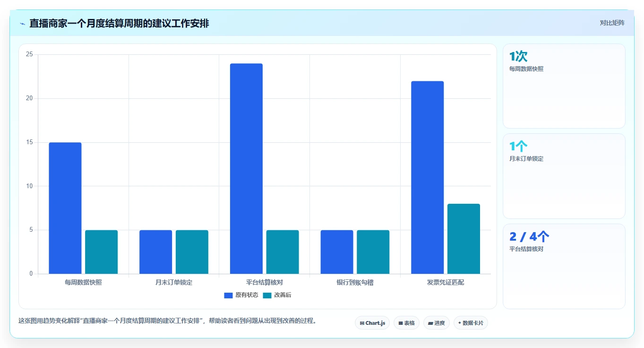Click the 1个 value in the second card

[x=518, y=147]
